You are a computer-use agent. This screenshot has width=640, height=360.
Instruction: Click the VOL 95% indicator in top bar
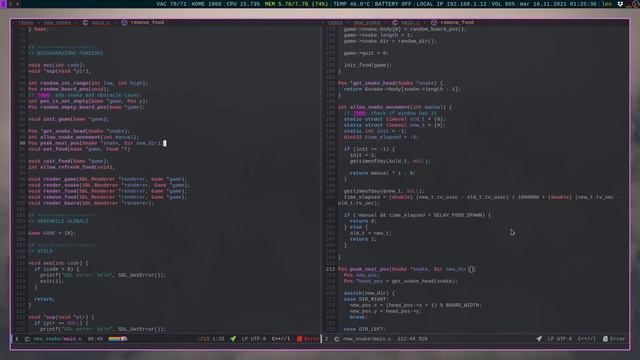504,4
